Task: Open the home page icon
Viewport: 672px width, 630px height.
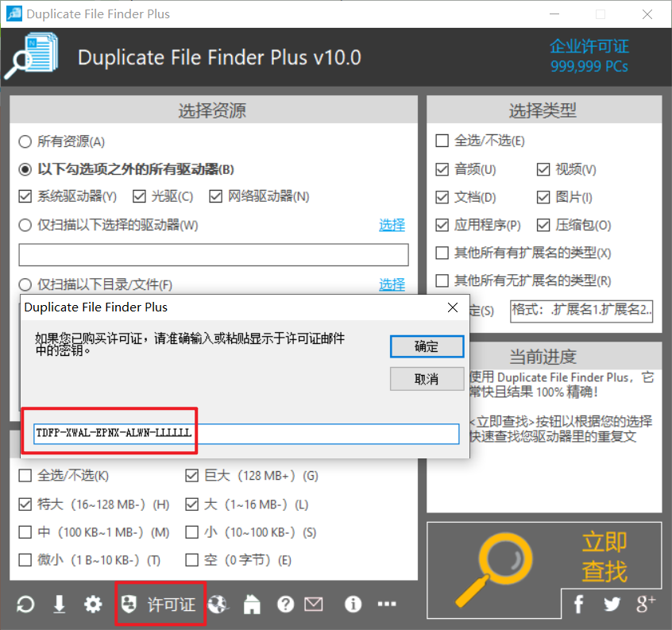Action: pos(252,605)
